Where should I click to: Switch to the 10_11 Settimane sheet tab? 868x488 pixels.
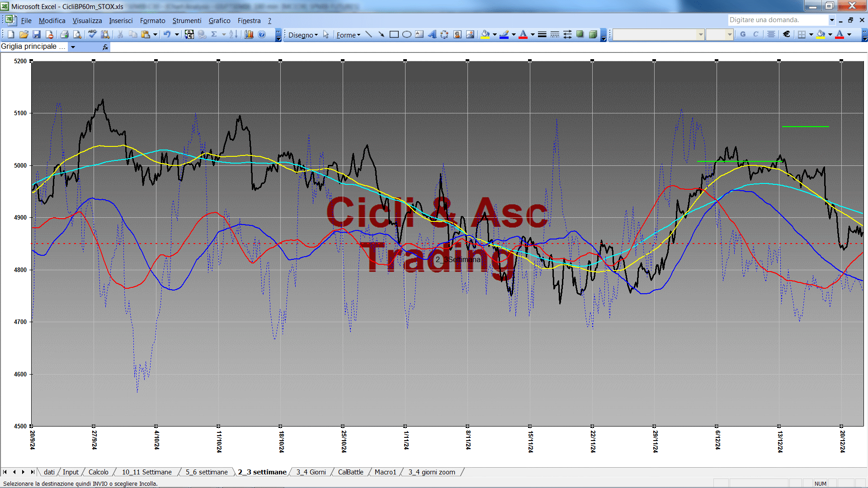pos(147,472)
